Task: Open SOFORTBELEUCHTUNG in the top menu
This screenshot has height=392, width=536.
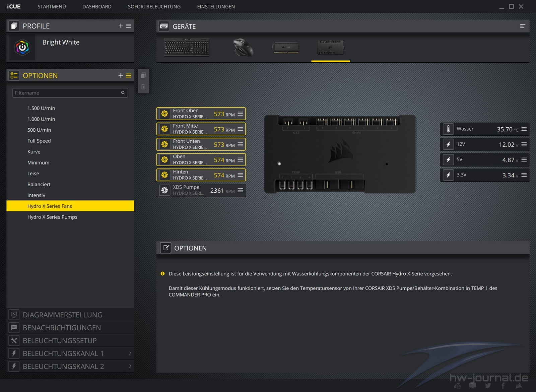Action: [x=154, y=7]
